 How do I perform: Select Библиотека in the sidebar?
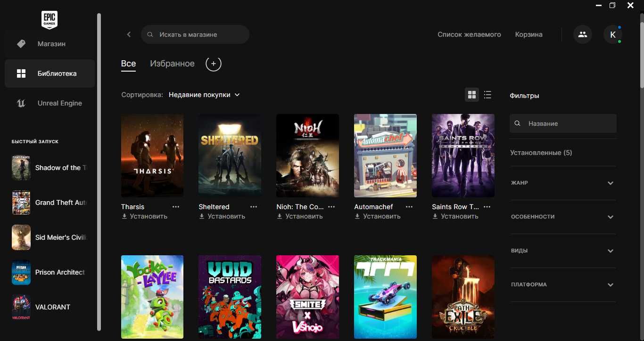(x=50, y=73)
